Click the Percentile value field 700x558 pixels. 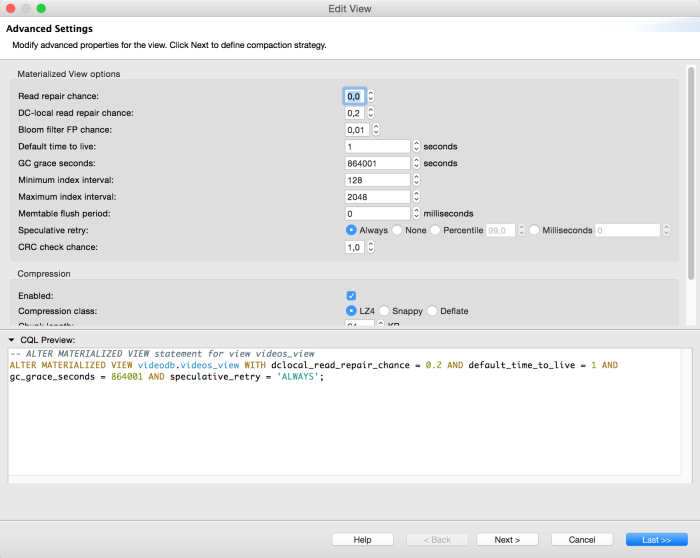point(500,230)
